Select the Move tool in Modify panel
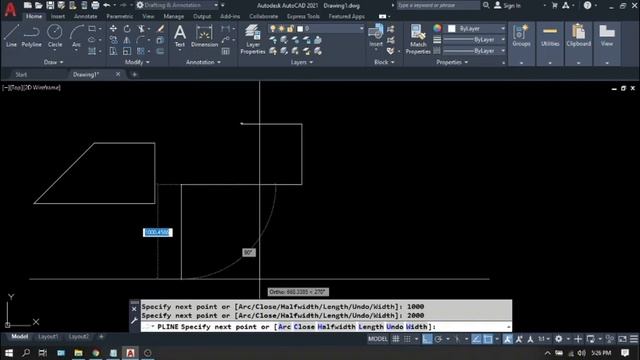This screenshot has width=640, height=360. tap(113, 29)
